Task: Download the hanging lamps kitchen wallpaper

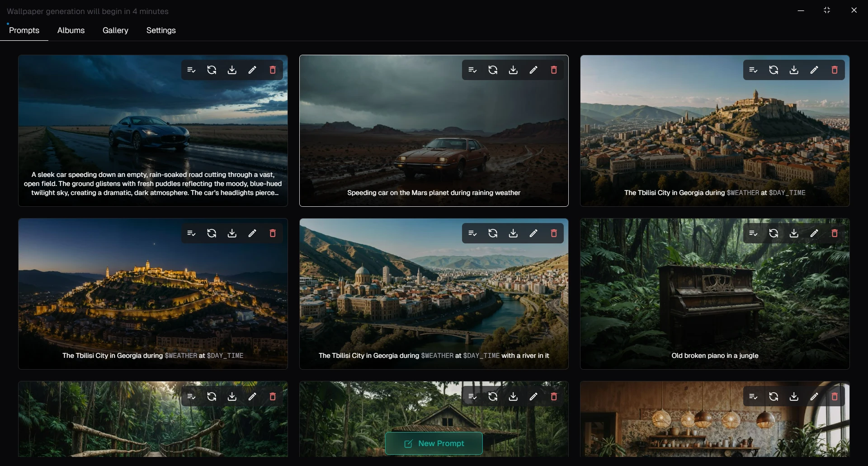Action: (x=794, y=397)
